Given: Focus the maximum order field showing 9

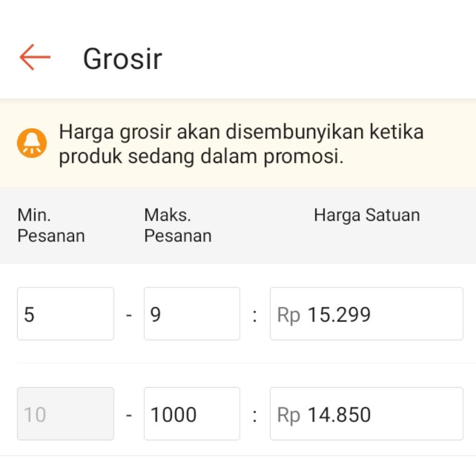Looking at the screenshot, I should 192,314.
